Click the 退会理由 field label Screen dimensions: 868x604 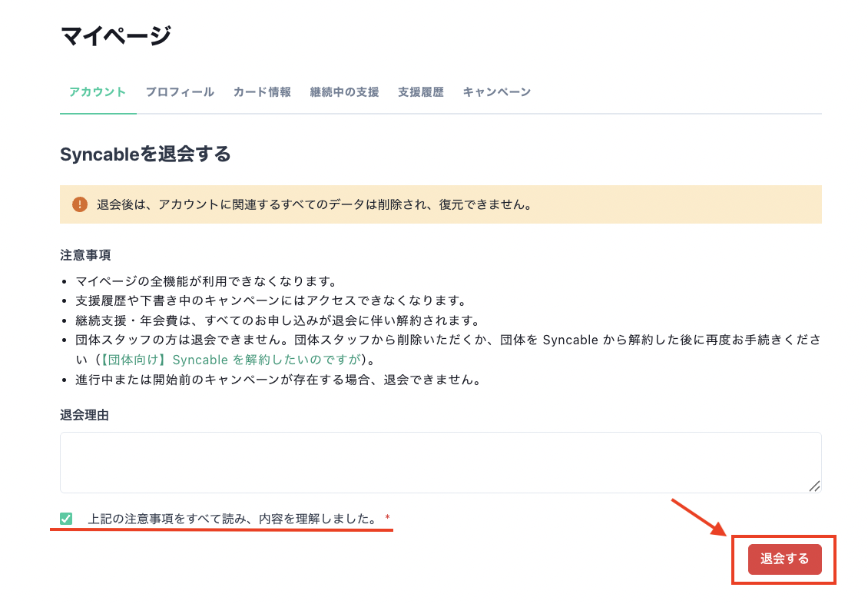(x=84, y=415)
